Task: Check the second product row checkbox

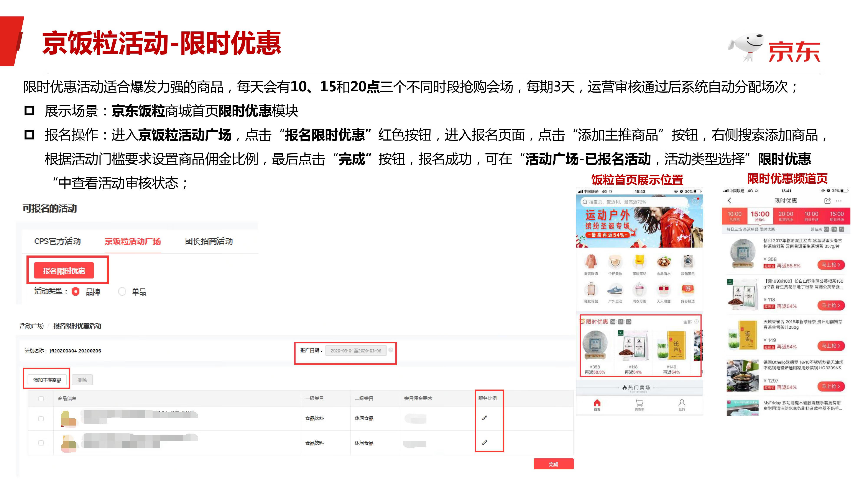Action: (x=41, y=442)
